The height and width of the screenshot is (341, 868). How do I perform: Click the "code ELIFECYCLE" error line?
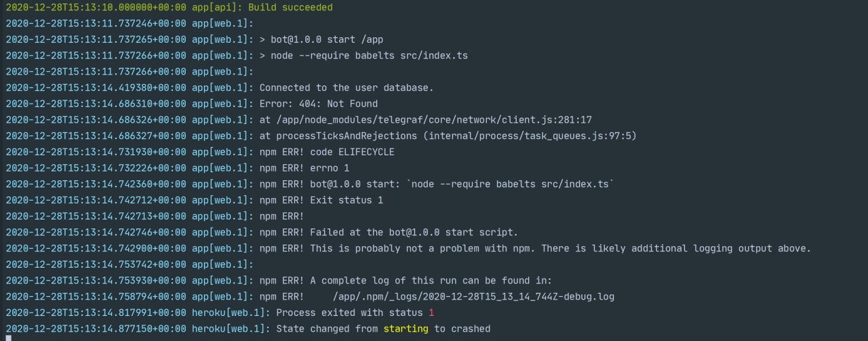coord(352,152)
